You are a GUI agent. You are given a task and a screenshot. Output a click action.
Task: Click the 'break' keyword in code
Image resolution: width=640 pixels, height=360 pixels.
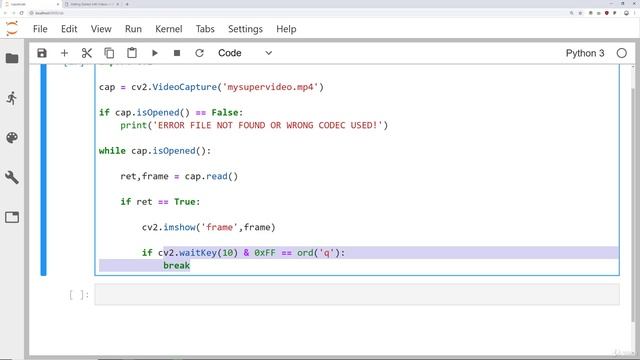point(177,266)
